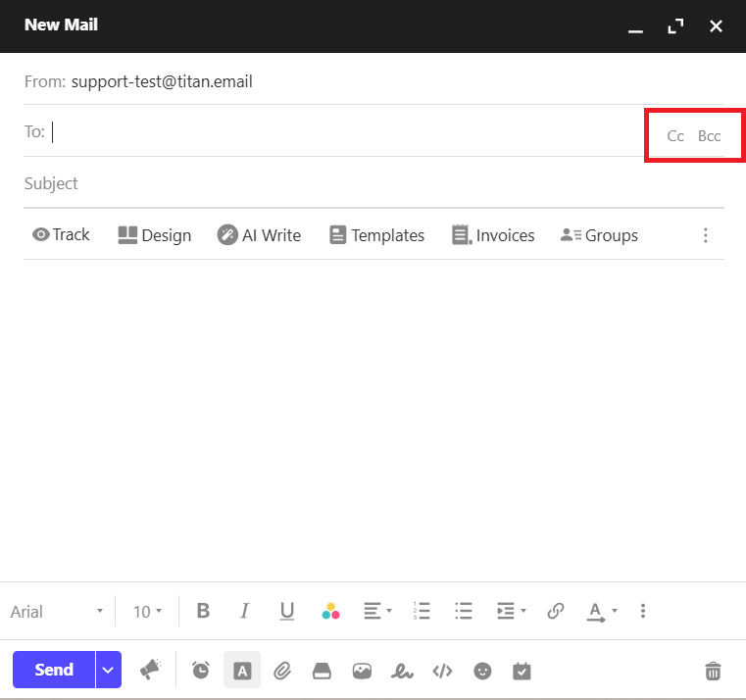
Task: Click the Send button
Action: click(x=54, y=670)
